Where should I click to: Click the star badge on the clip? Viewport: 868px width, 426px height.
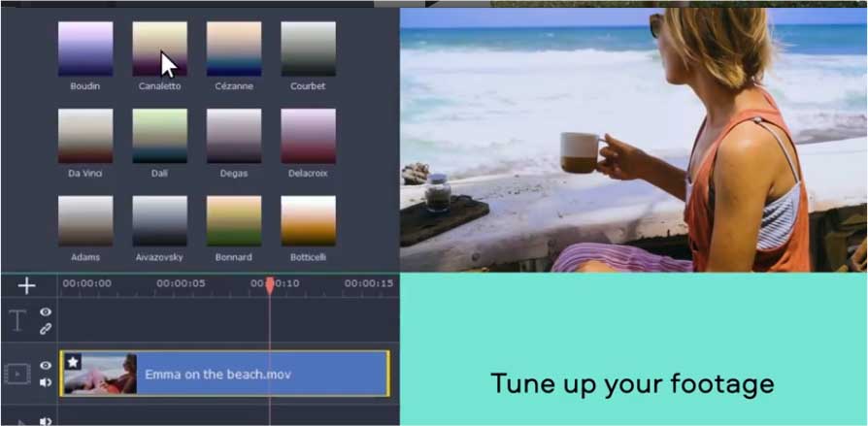click(73, 362)
